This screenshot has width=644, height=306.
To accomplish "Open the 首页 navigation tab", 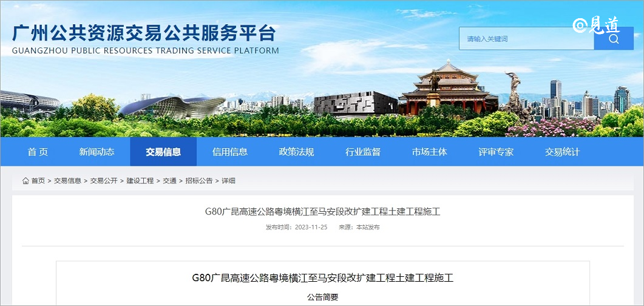I will pos(38,152).
